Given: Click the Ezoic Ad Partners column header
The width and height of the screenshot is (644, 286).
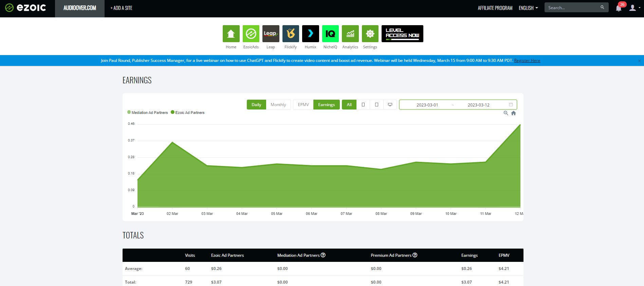Looking at the screenshot, I should pyautogui.click(x=227, y=255).
